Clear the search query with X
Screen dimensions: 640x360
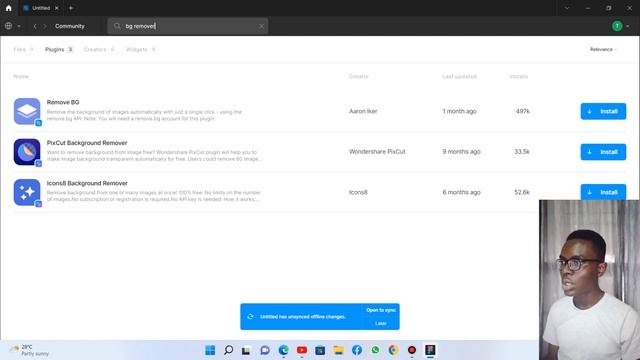pyautogui.click(x=261, y=27)
